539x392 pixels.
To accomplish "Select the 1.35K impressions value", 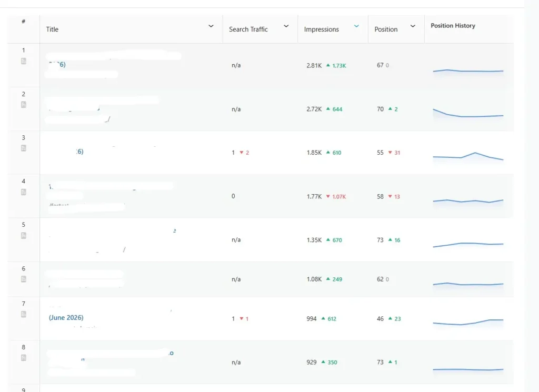I will tap(314, 240).
